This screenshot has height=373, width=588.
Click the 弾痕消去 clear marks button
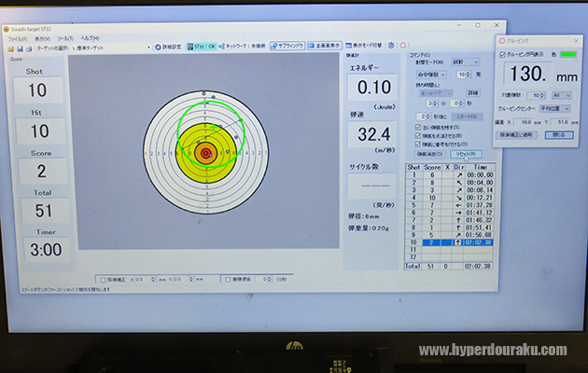click(430, 154)
